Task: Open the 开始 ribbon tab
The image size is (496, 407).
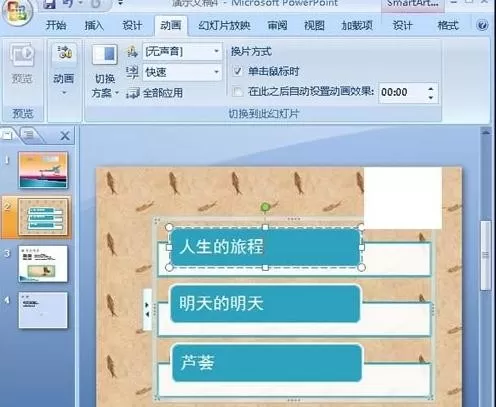Action: pyautogui.click(x=56, y=25)
